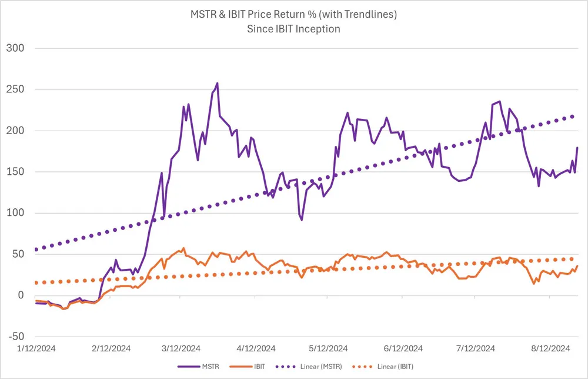This screenshot has width=588, height=379.
Task: Select the MSTR legend label
Action: (x=211, y=366)
